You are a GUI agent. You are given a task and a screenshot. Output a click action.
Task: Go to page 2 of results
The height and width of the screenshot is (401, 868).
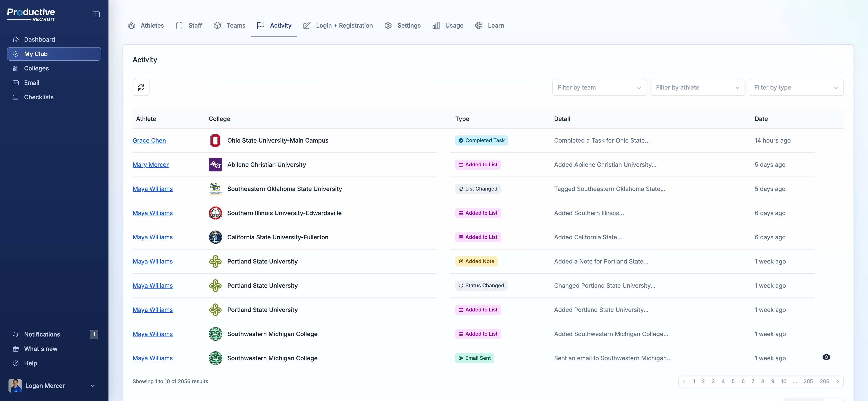click(x=703, y=381)
